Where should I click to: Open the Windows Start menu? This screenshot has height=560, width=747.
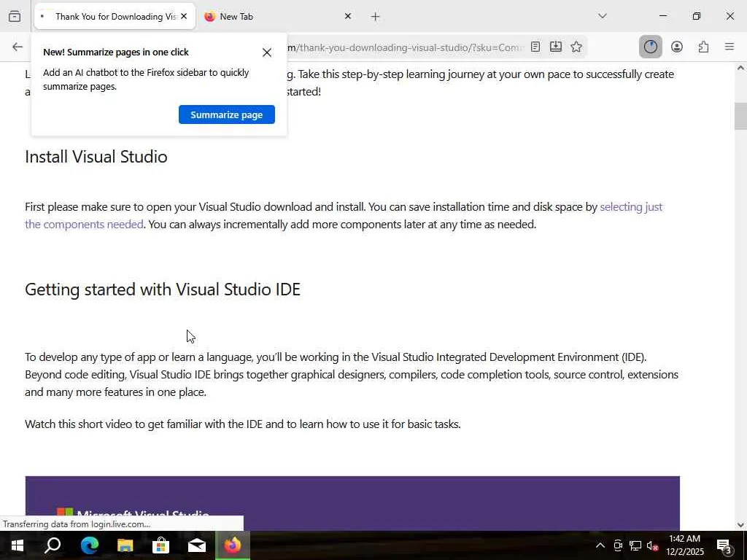(18, 545)
